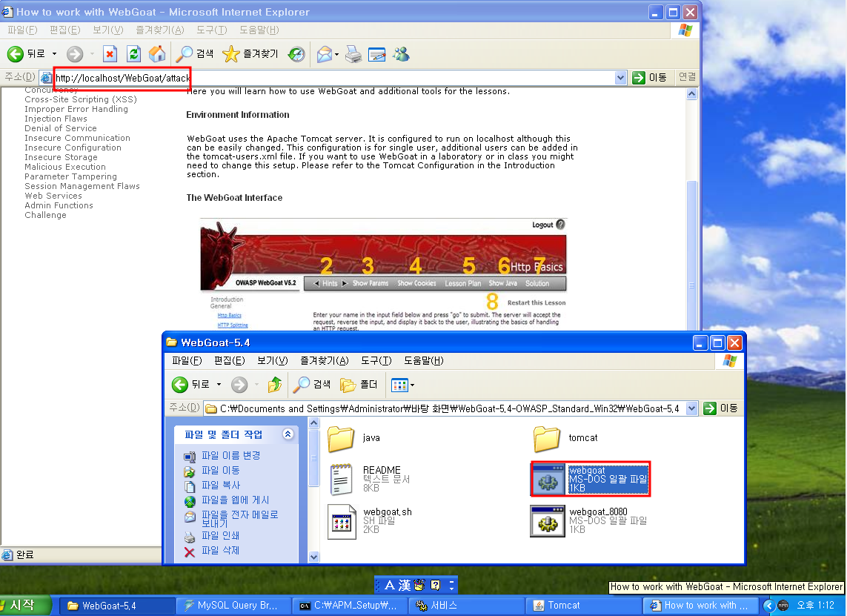Image resolution: width=847 pixels, height=616 pixels.
Task: Open the Mail icon dropdown arrow in IE
Action: 337,54
